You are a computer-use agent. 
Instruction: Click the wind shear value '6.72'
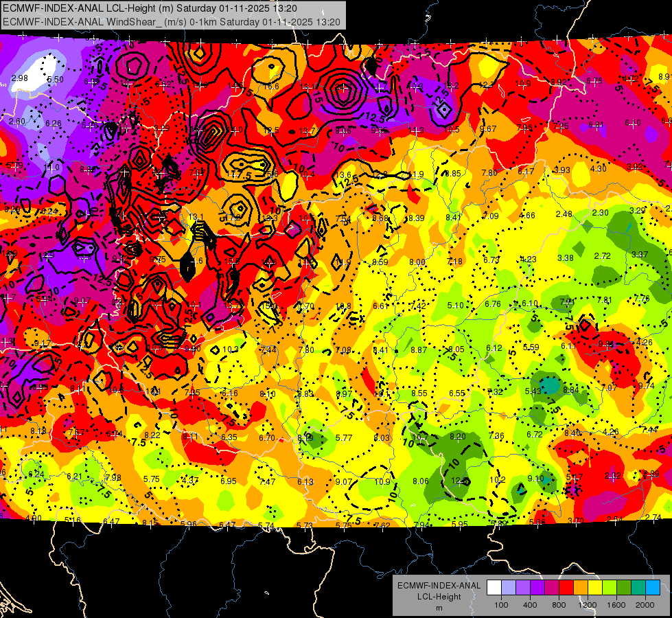tap(535, 435)
